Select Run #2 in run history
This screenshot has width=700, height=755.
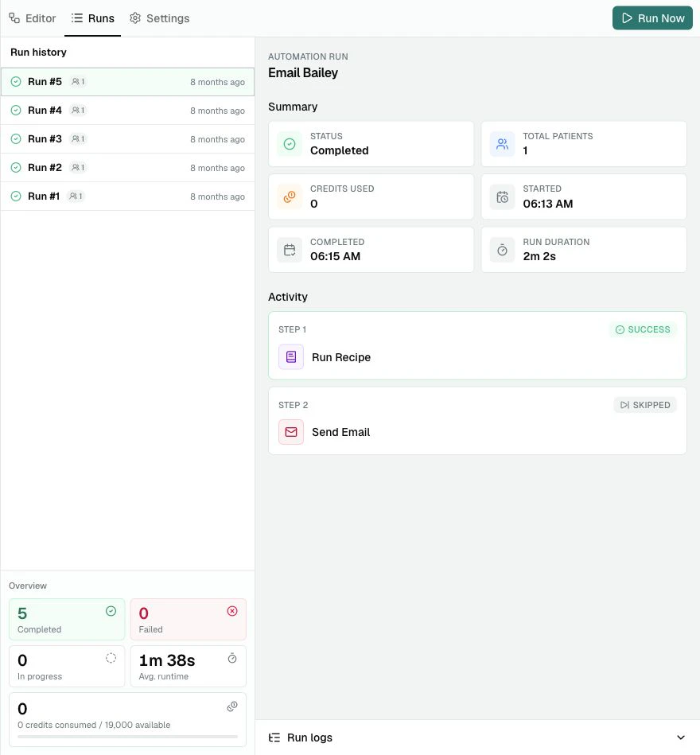coord(127,168)
